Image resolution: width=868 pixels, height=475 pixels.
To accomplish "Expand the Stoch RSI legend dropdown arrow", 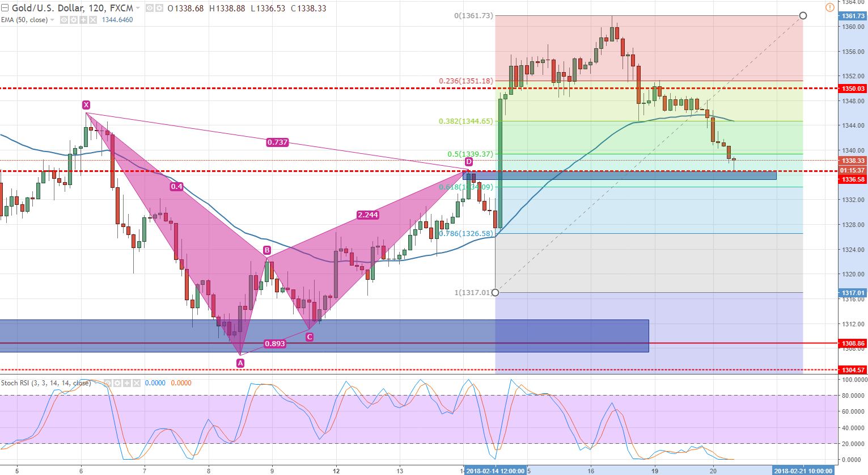I will coord(96,383).
